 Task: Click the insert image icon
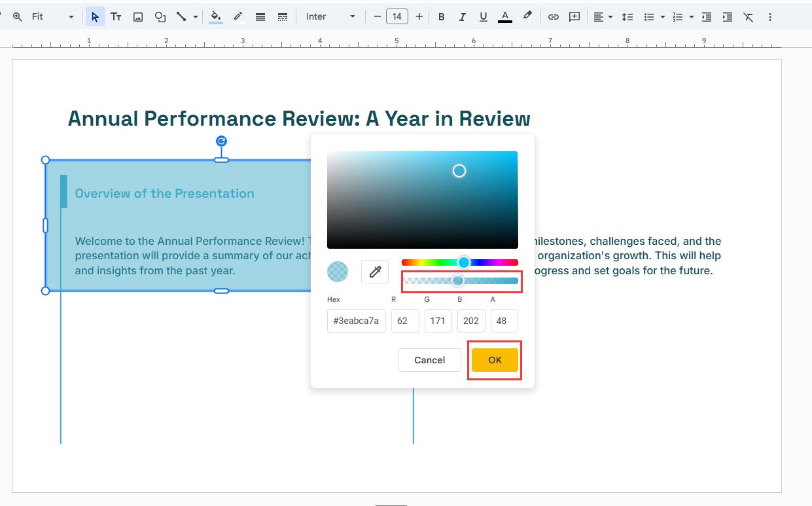[138, 17]
